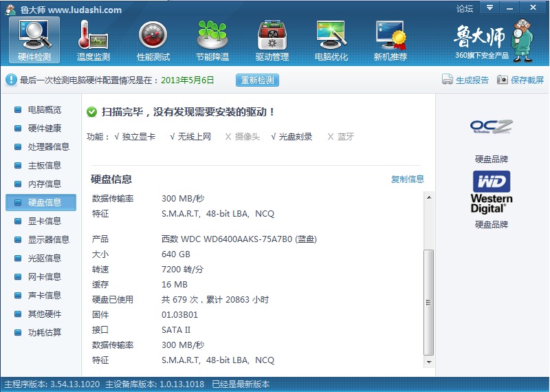The image size is (550, 392).
Task: Click the 主设备库版本 1.0.13.1018 status text
Action: (x=155, y=384)
